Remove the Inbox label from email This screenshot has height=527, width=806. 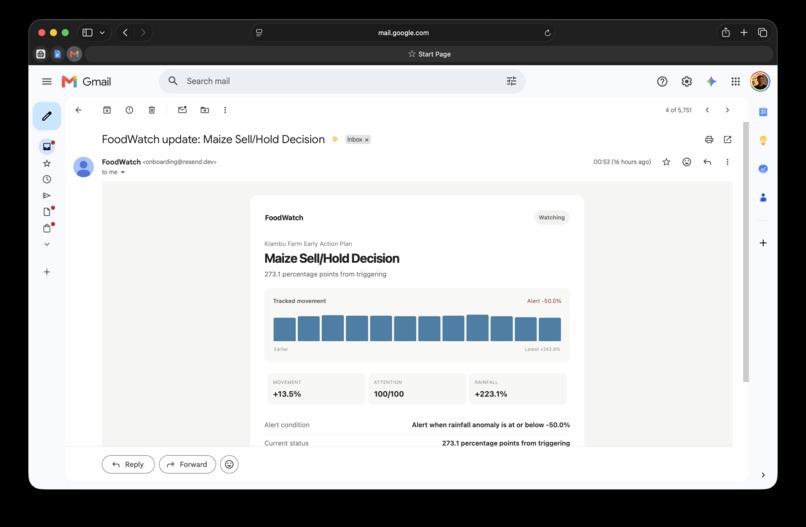tap(367, 140)
